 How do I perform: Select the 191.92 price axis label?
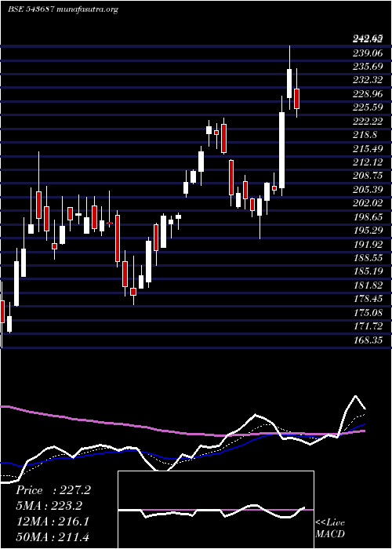click(368, 245)
